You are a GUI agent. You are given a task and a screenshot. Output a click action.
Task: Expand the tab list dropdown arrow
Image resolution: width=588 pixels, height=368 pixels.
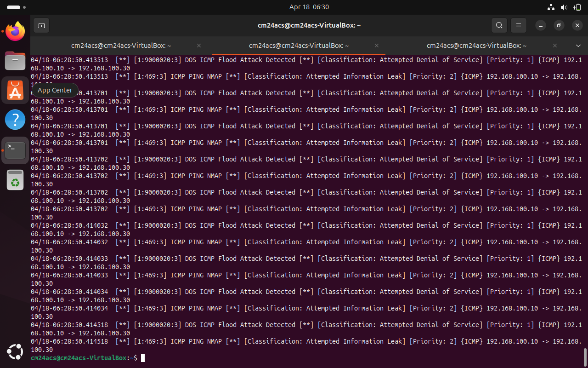[578, 46]
